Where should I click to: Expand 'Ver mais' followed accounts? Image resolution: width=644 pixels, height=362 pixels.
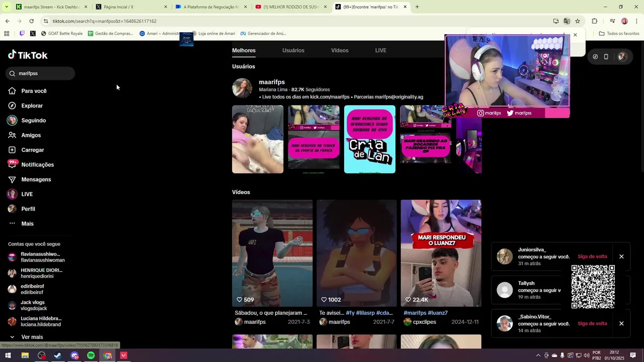(x=26, y=337)
